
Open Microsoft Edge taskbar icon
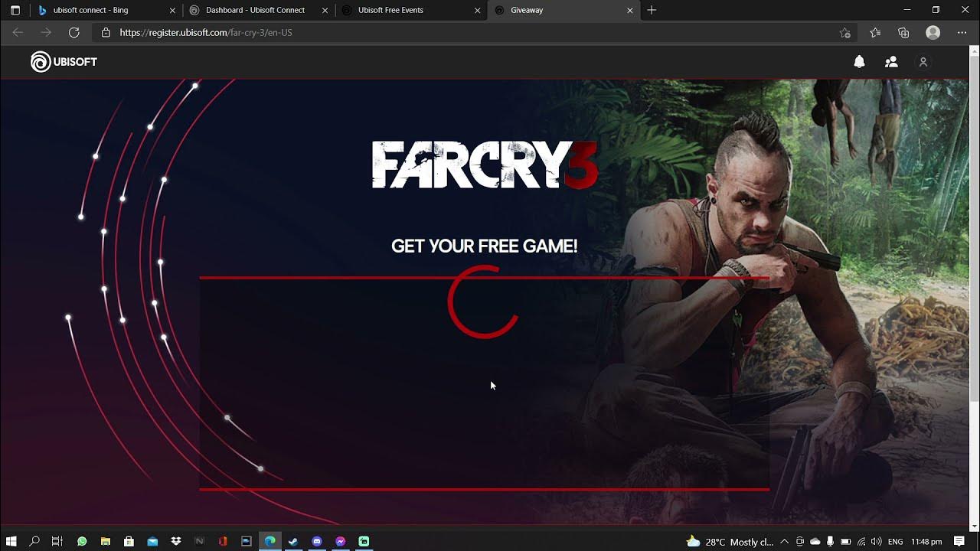[270, 541]
